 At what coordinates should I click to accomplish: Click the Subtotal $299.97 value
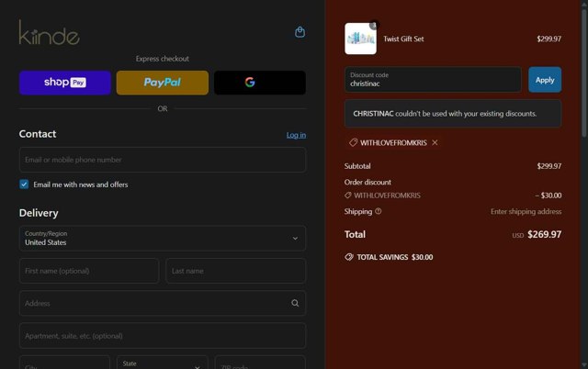(549, 166)
